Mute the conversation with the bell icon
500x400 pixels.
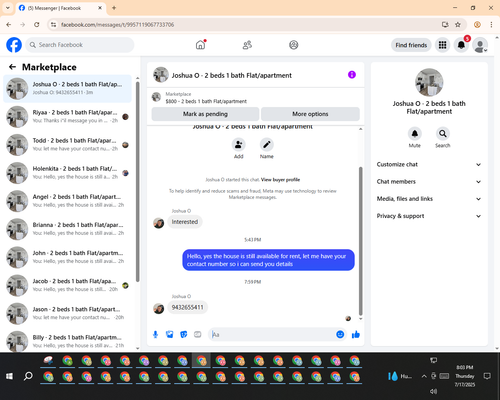coord(415,134)
